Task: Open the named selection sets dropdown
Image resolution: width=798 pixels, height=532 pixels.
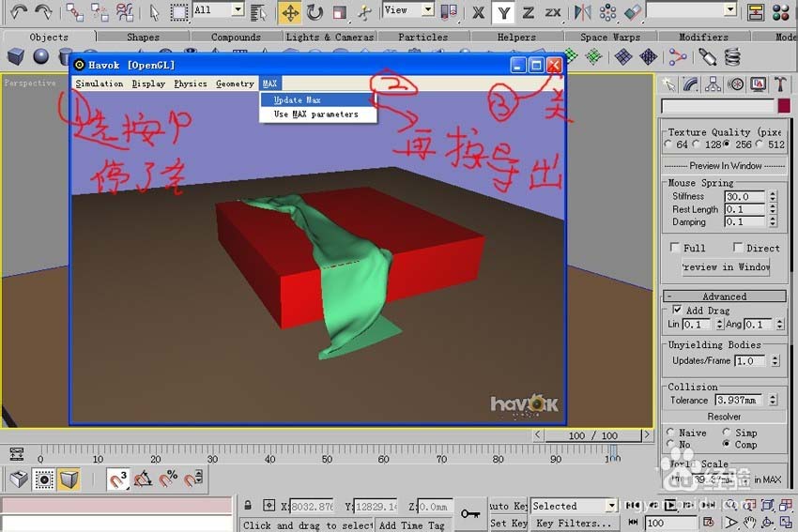Action: click(x=691, y=9)
